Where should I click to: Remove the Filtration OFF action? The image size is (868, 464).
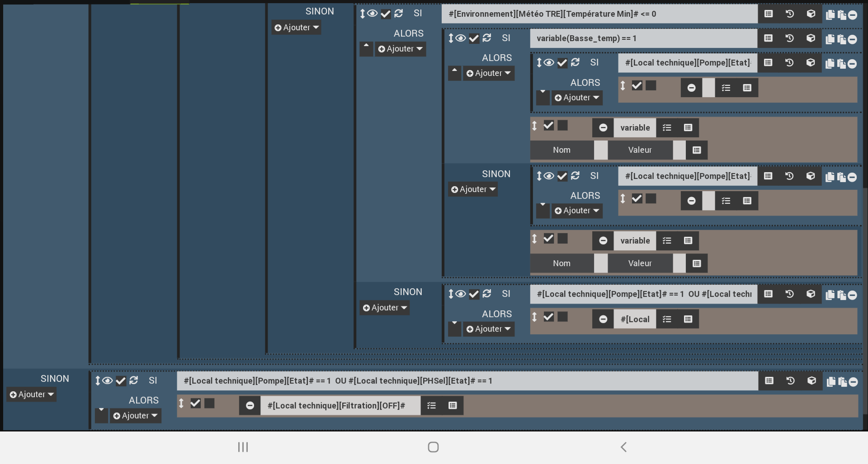pos(250,406)
